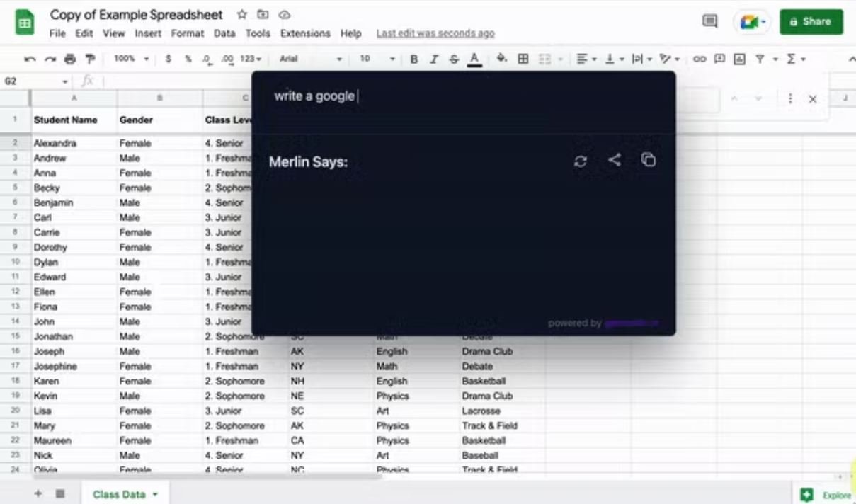Image resolution: width=856 pixels, height=504 pixels.
Task: Open font size 10 dropdown
Action: coord(376,59)
